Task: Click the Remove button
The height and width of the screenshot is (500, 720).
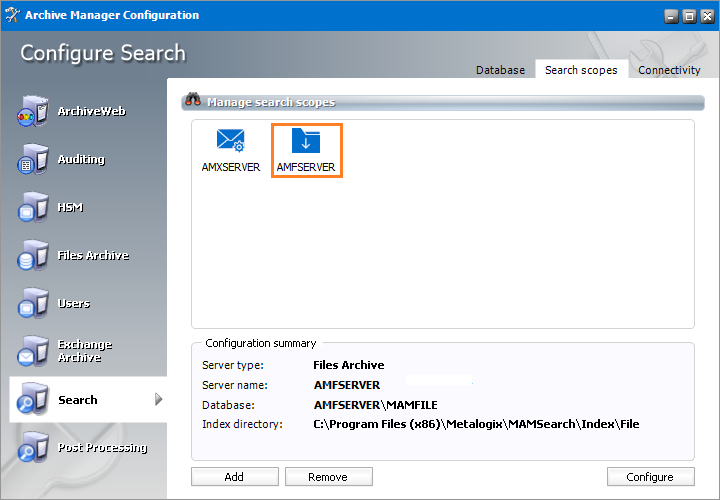Action: [x=329, y=477]
